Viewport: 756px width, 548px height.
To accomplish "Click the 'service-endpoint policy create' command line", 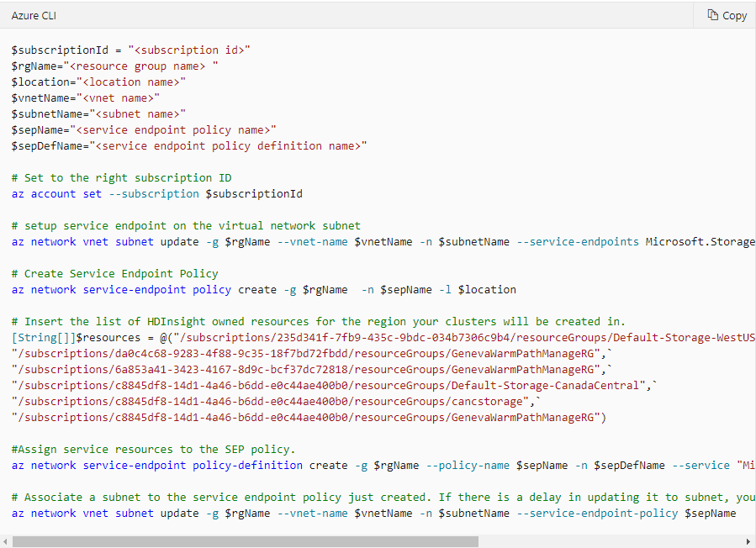I will pyautogui.click(x=264, y=289).
